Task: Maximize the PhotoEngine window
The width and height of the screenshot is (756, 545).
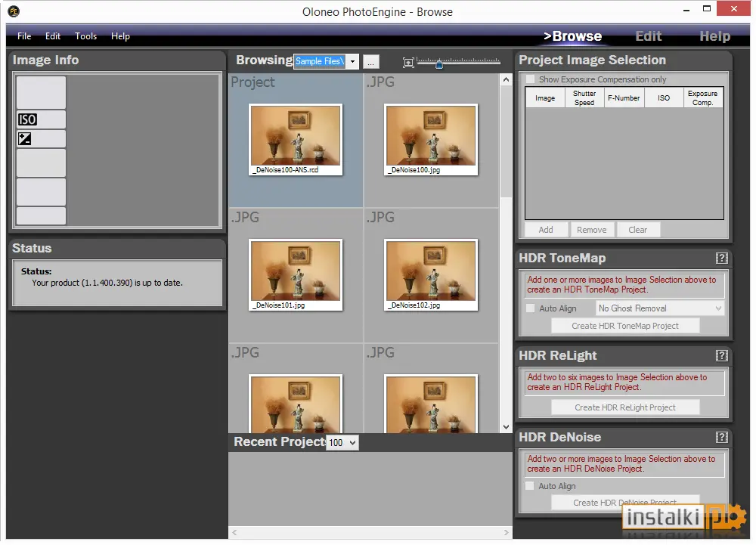Action: [x=706, y=8]
